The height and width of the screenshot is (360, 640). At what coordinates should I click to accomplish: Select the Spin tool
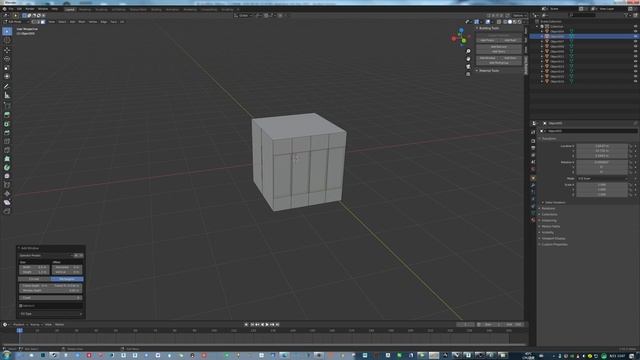(7, 167)
